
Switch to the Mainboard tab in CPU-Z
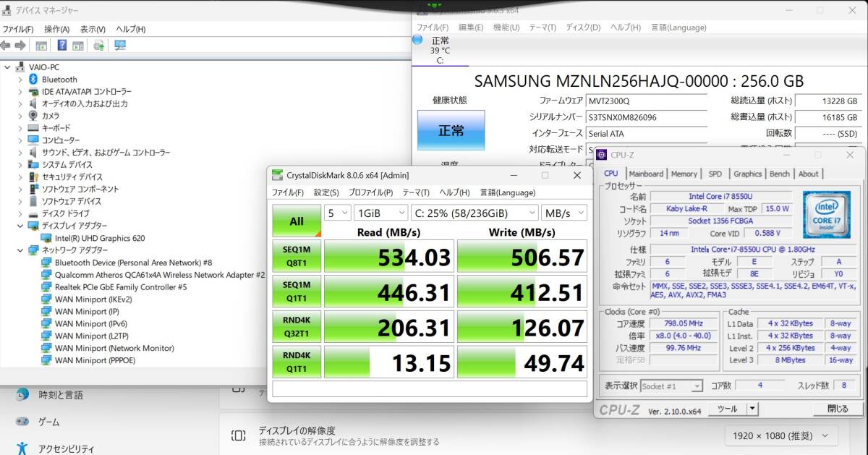646,174
